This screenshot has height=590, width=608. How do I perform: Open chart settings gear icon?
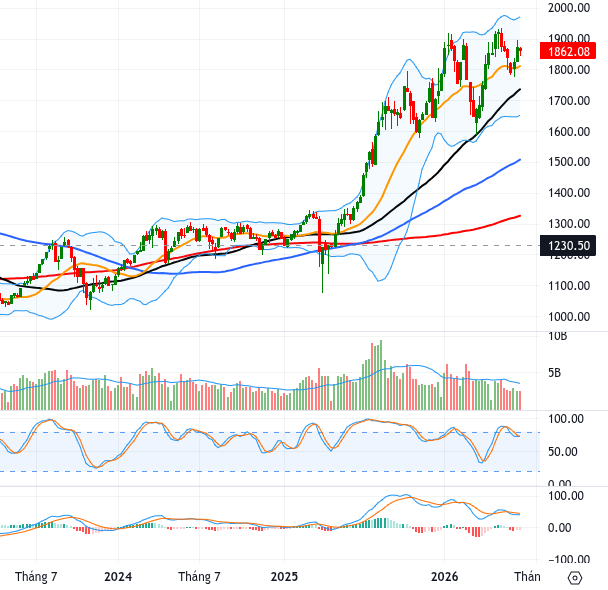pos(575,578)
